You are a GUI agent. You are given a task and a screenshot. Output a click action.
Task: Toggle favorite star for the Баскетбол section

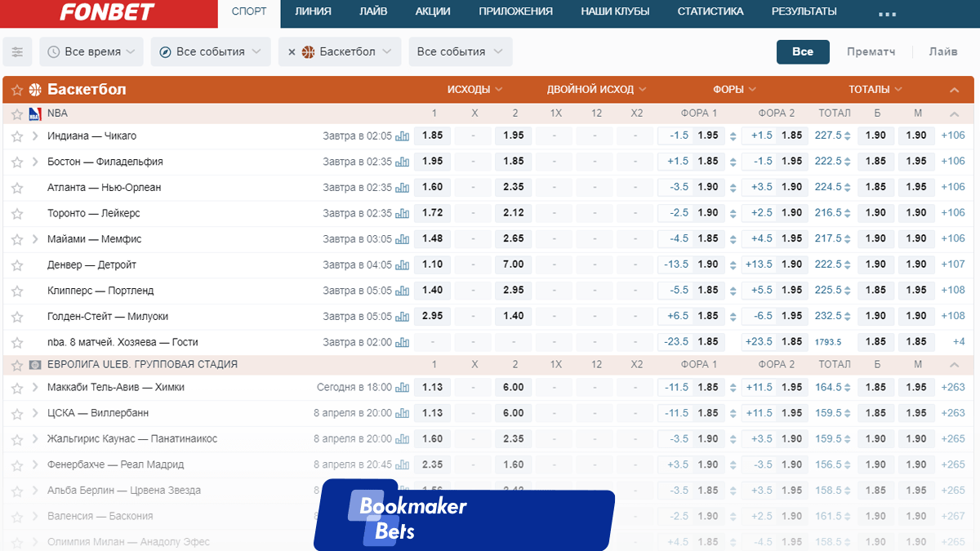coord(17,90)
